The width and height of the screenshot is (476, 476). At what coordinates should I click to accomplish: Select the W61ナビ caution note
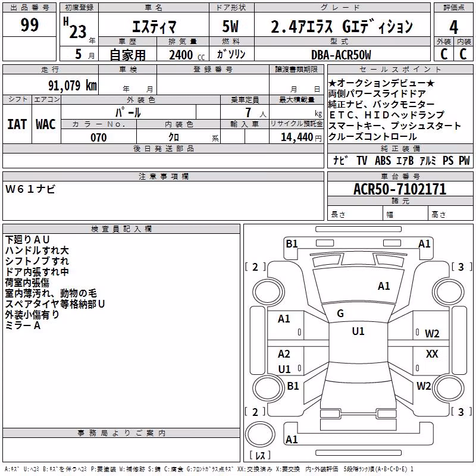30,189
